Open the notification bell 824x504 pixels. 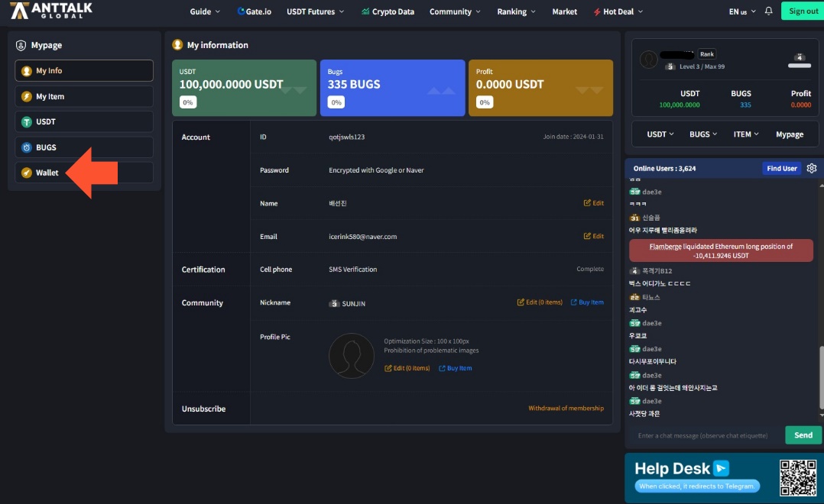pos(768,11)
